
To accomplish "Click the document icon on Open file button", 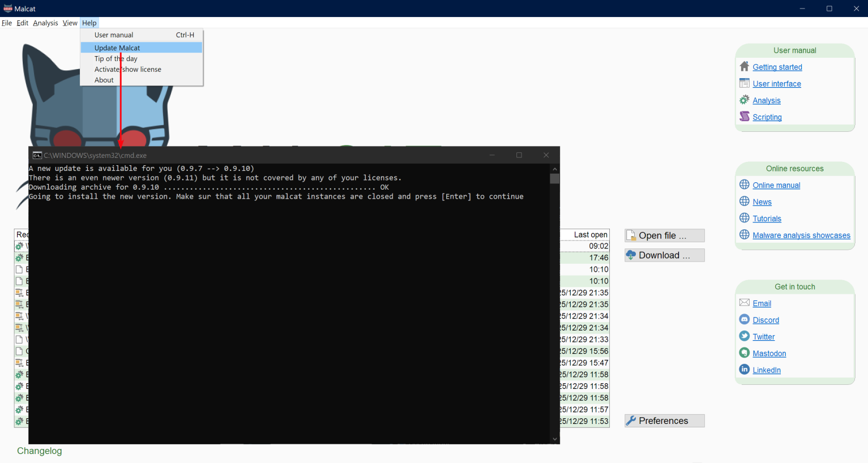I will click(631, 235).
